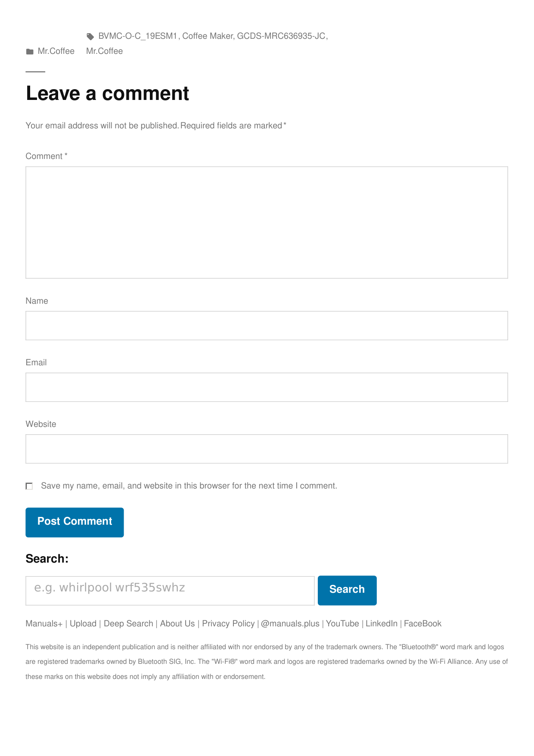The width and height of the screenshot is (534, 756).
Task: Focus the Email input field
Action: (267, 387)
